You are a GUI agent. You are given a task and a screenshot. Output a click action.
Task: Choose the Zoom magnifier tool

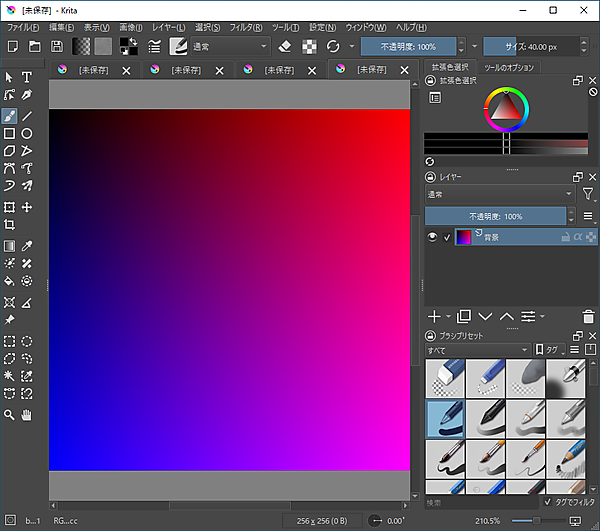click(9, 414)
